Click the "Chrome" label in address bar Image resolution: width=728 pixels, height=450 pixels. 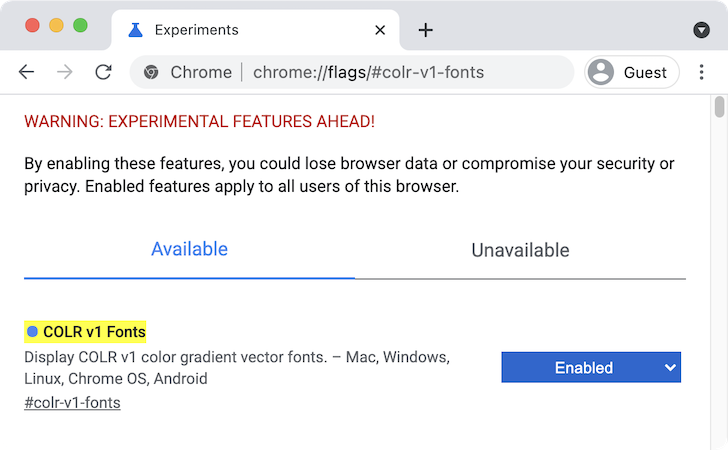(201, 72)
